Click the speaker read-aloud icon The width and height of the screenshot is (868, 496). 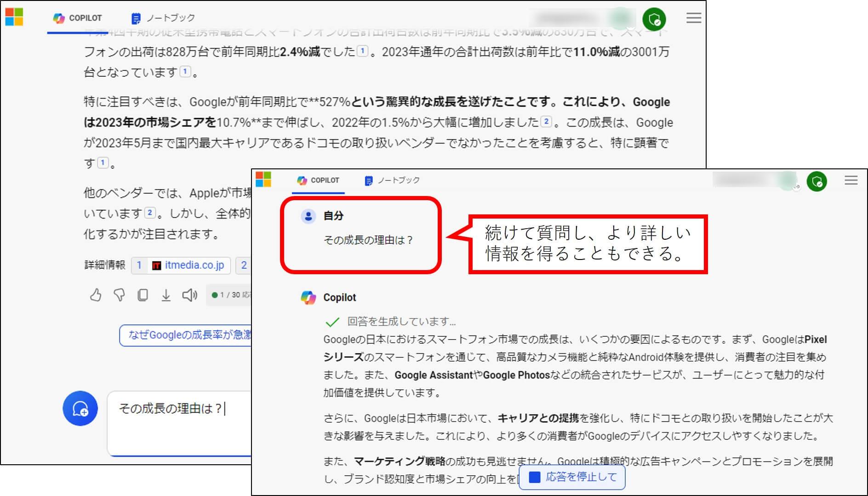[189, 295]
